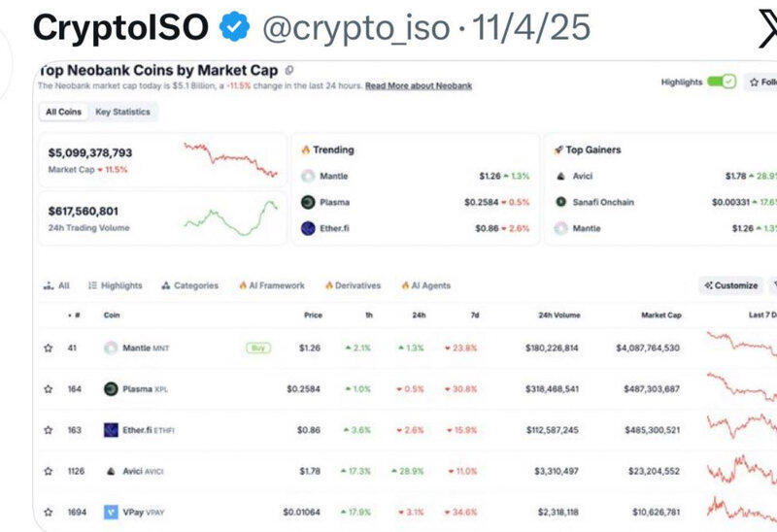Sort table by Market Cap column

point(660,315)
